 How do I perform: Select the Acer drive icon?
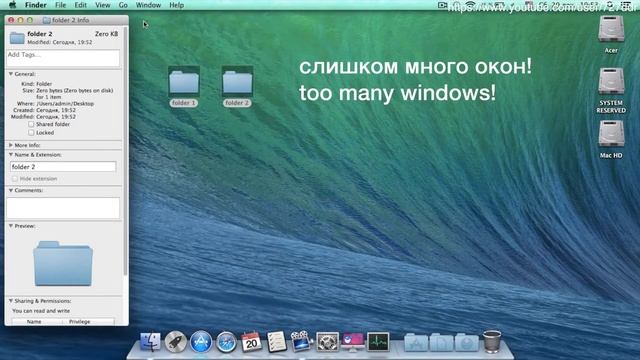point(611,29)
